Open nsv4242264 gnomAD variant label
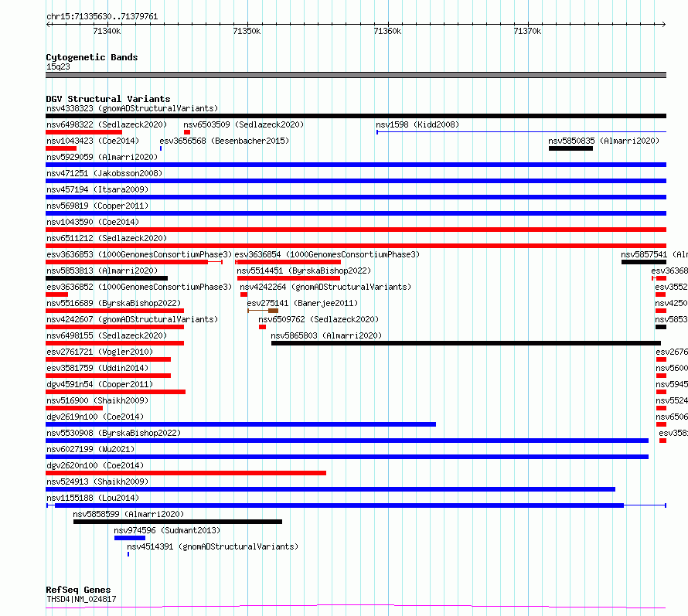 (325, 287)
